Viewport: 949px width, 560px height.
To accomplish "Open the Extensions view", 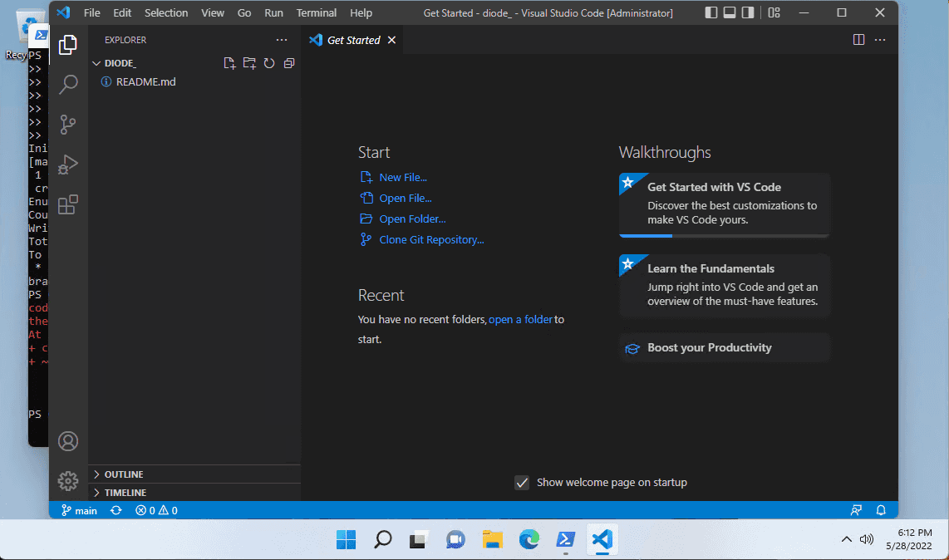I will pyautogui.click(x=68, y=204).
